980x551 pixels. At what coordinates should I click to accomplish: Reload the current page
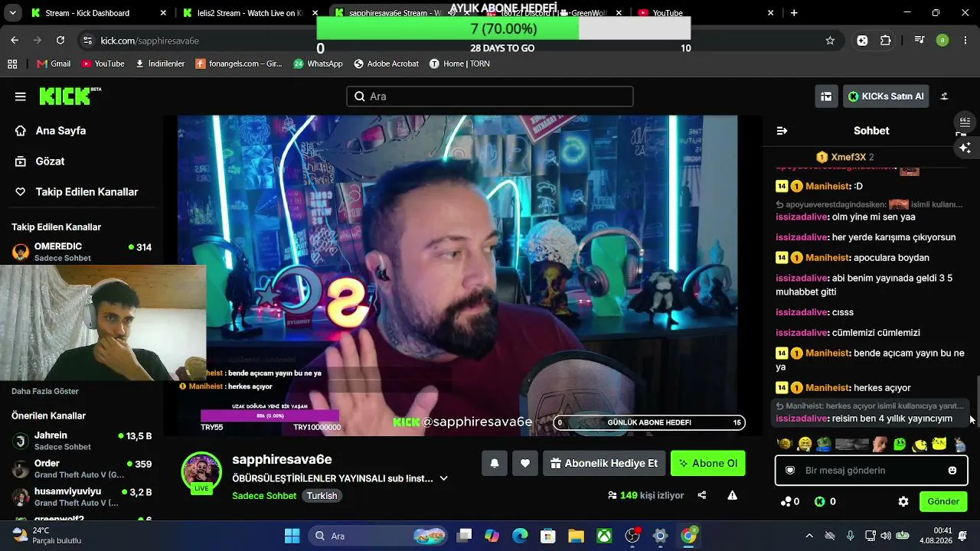[x=60, y=41]
